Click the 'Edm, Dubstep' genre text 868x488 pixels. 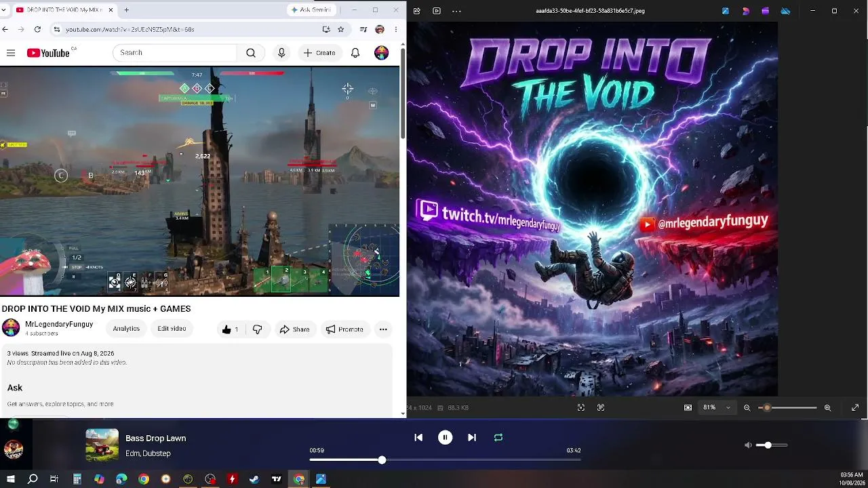(x=148, y=453)
